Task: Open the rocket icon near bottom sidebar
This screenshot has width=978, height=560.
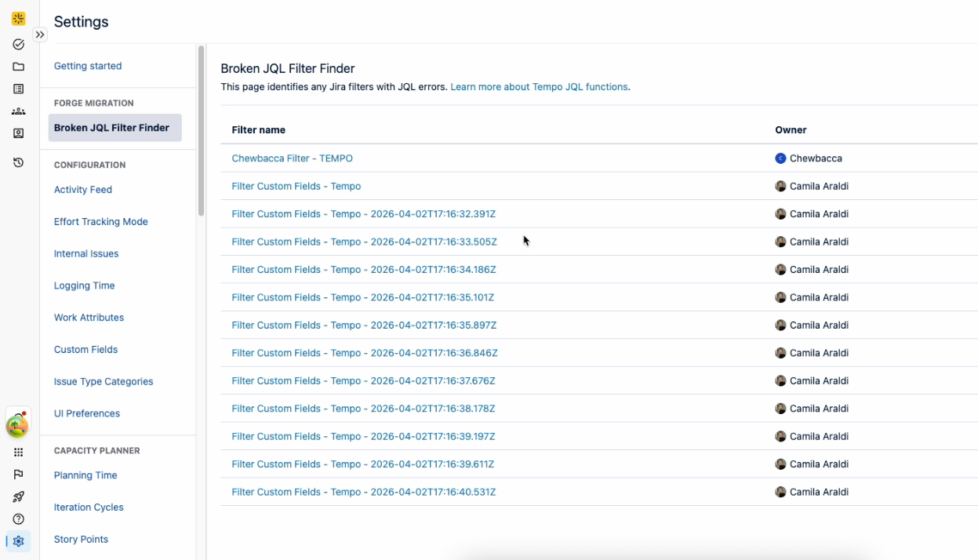Action: point(18,496)
